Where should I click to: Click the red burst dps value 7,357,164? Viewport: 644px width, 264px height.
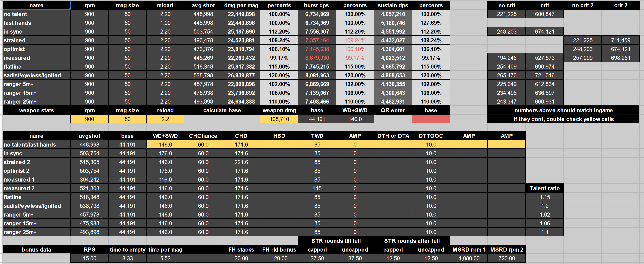pyautogui.click(x=317, y=40)
